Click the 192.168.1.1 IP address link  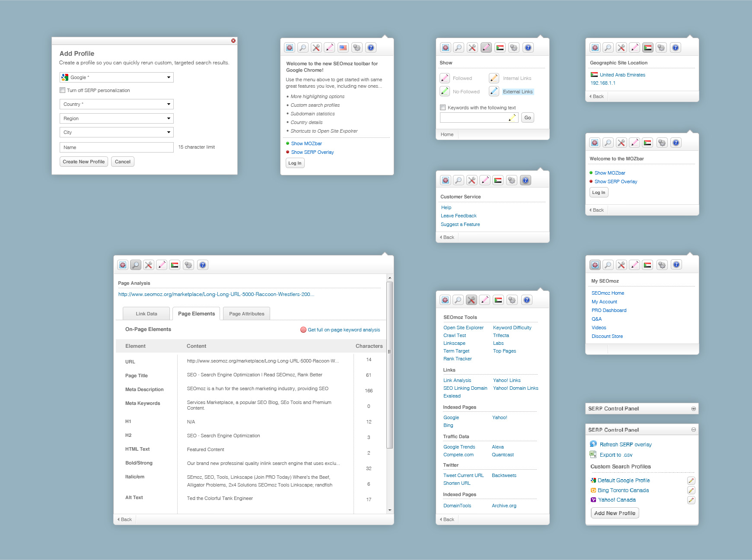pyautogui.click(x=603, y=83)
